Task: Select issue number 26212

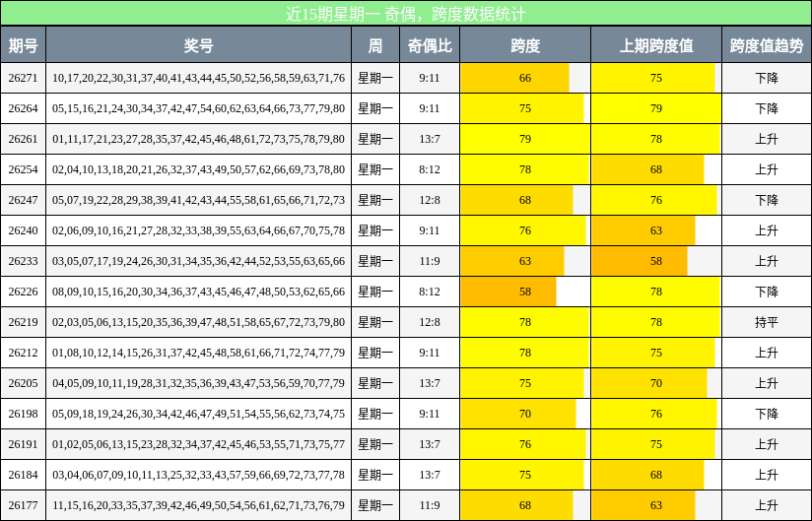Action: [24, 353]
